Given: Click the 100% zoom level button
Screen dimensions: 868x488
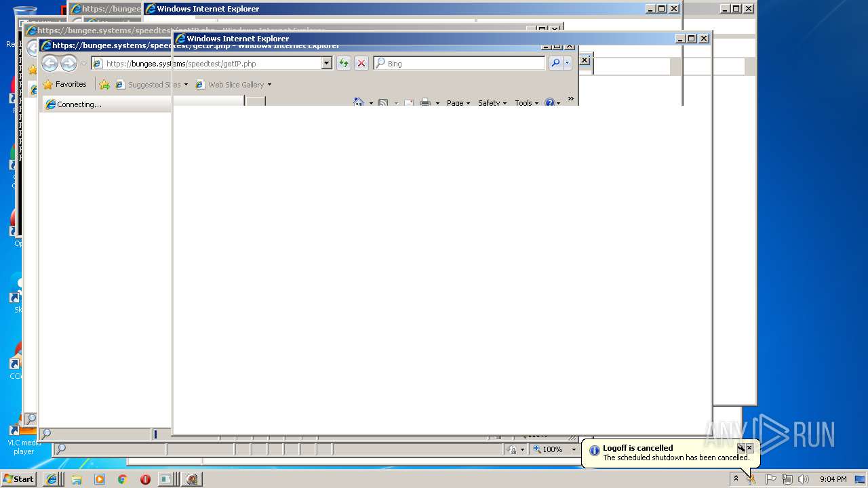Looking at the screenshot, I should tap(548, 449).
